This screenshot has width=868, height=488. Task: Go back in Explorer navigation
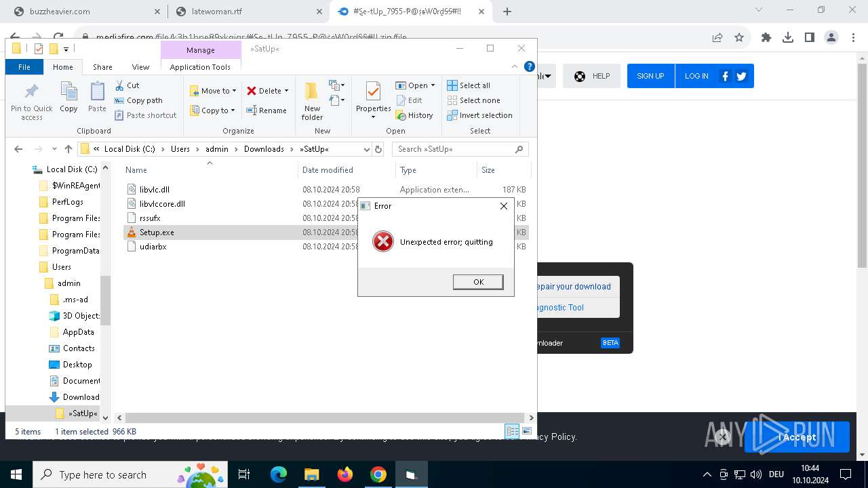(18, 149)
